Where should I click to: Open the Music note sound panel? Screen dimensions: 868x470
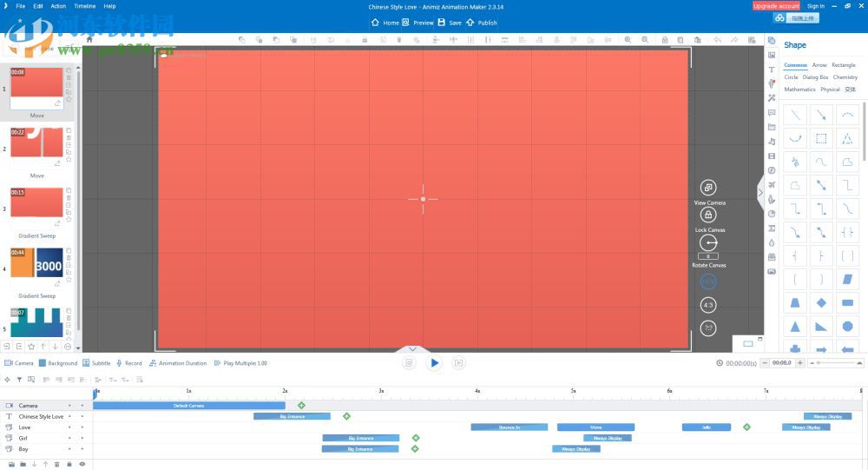[x=772, y=142]
